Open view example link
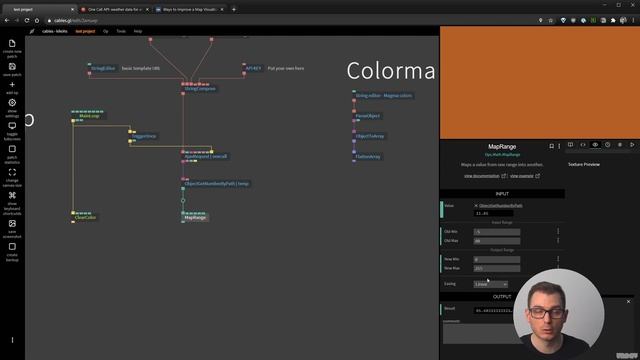 (x=524, y=176)
